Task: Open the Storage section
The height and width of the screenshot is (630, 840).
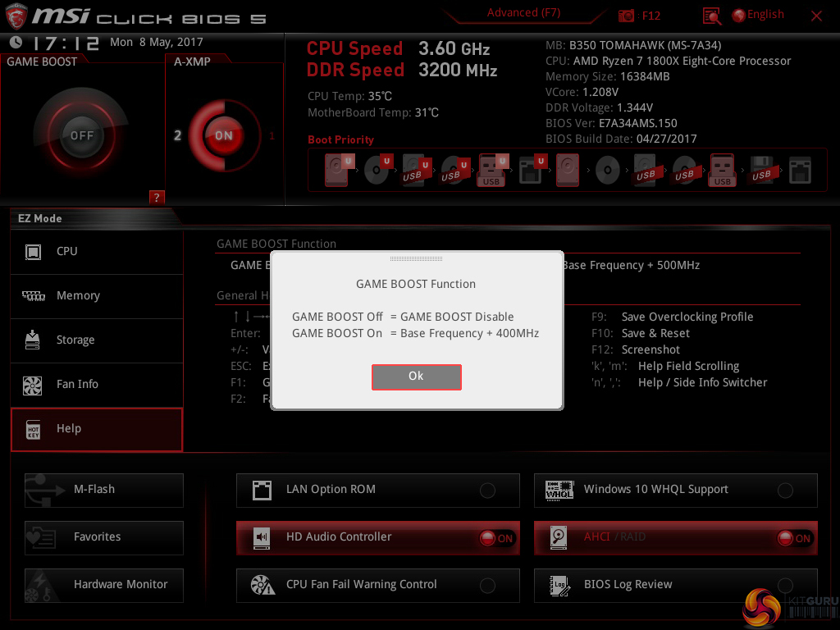Action: pos(97,340)
